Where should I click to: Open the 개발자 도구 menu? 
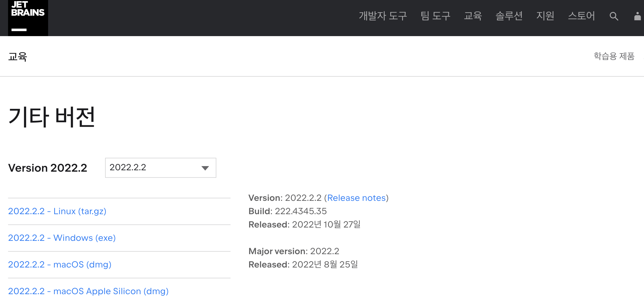point(383,16)
